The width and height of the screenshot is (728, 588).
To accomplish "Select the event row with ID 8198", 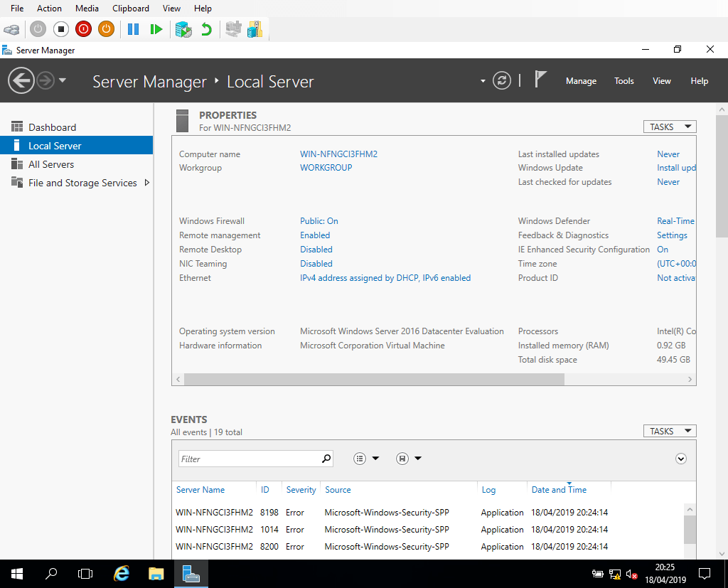I will (x=428, y=513).
